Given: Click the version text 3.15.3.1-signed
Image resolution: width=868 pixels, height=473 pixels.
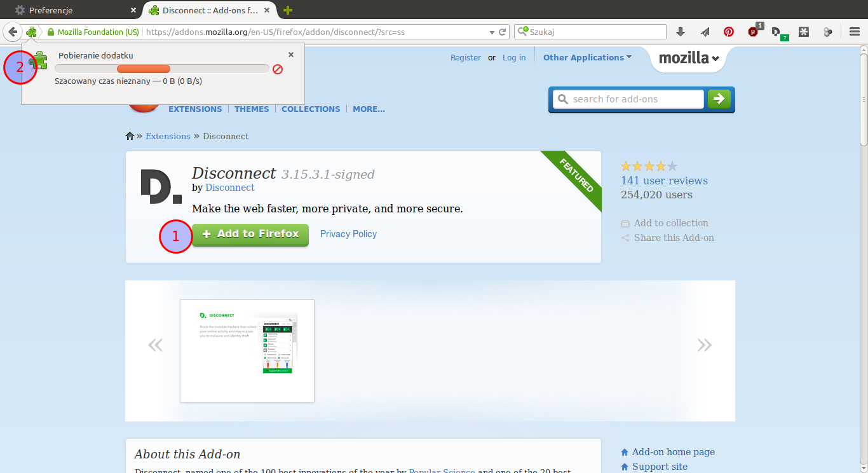Looking at the screenshot, I should (328, 174).
